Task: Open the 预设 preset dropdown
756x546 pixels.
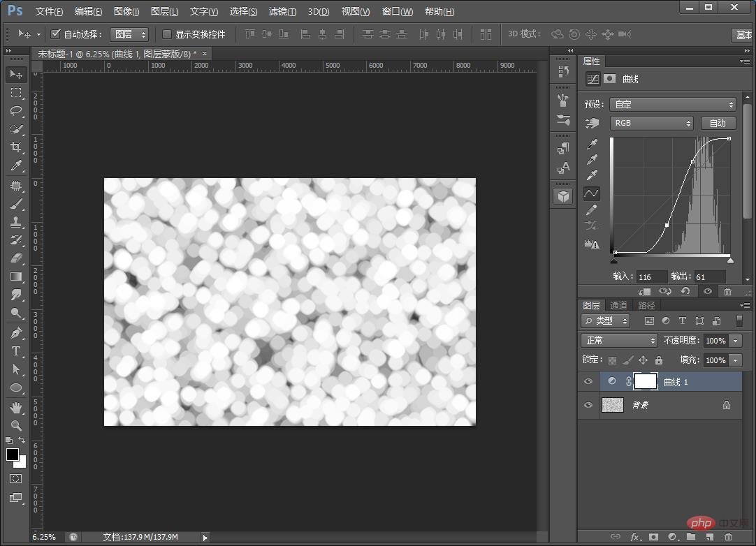Action: 674,105
